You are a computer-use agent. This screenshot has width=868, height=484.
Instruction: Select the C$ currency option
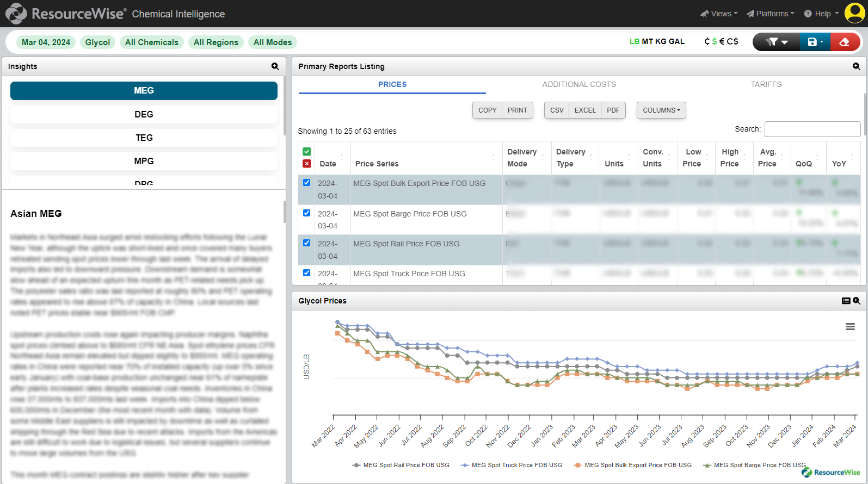(732, 41)
